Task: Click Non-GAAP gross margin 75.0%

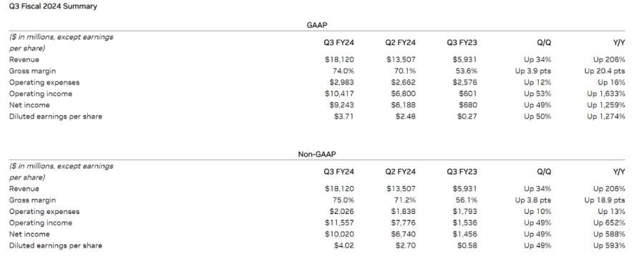Action: 343,200
